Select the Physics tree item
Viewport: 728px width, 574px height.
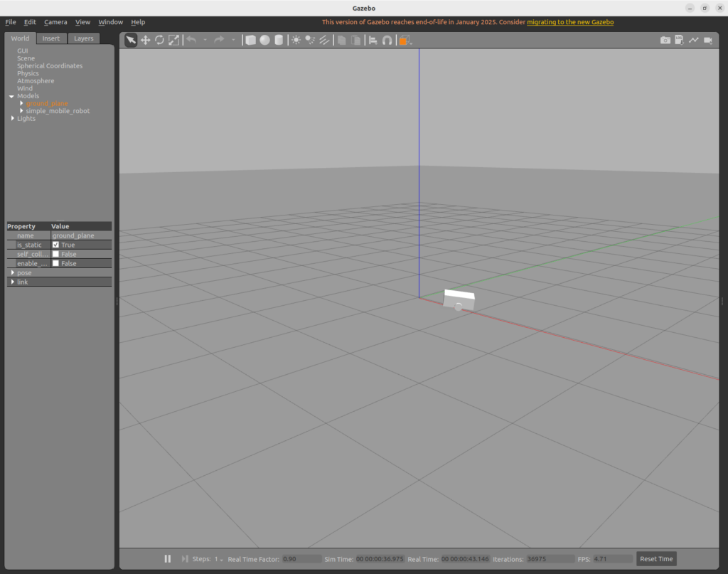click(x=28, y=73)
